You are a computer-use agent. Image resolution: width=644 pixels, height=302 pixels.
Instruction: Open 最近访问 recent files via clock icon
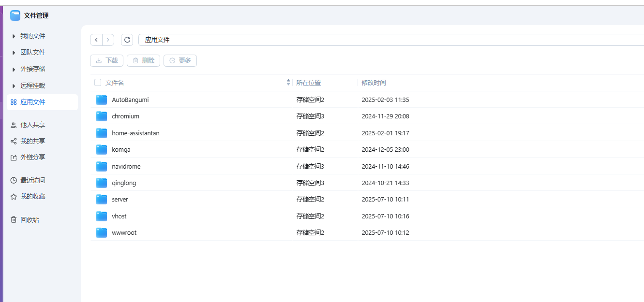click(x=14, y=180)
